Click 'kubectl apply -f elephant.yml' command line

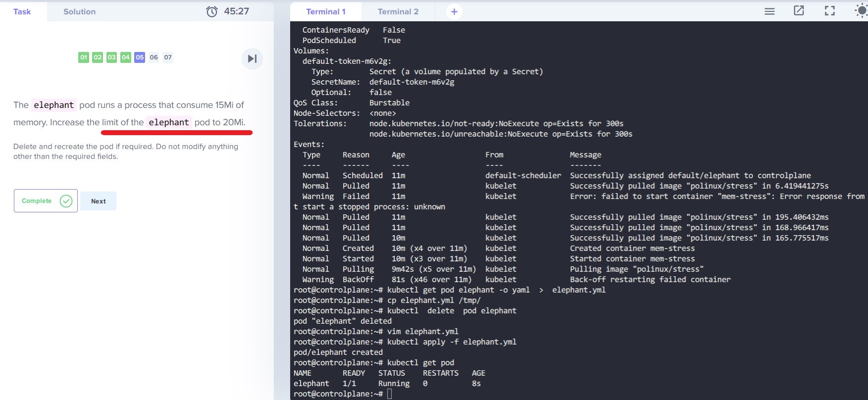tap(452, 342)
